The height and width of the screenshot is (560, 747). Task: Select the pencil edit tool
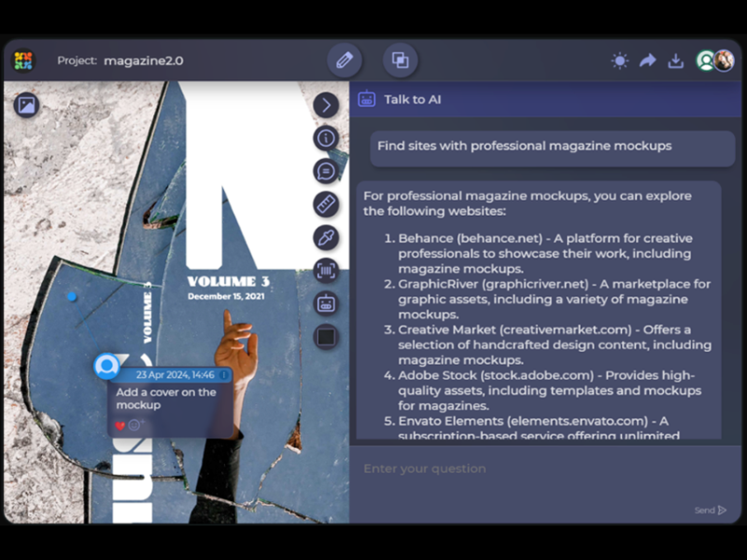[x=344, y=60]
